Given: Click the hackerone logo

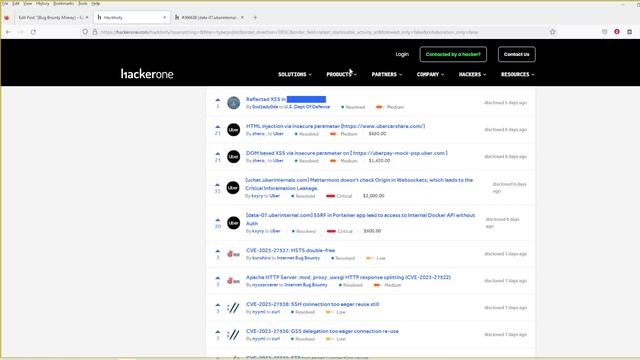Looking at the screenshot, I should pos(147,74).
